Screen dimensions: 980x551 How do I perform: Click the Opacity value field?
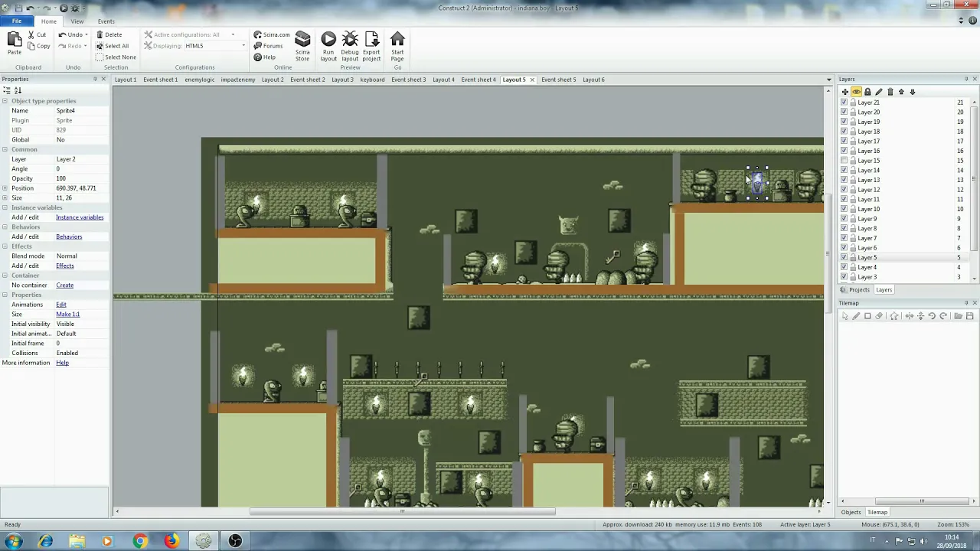(81, 178)
